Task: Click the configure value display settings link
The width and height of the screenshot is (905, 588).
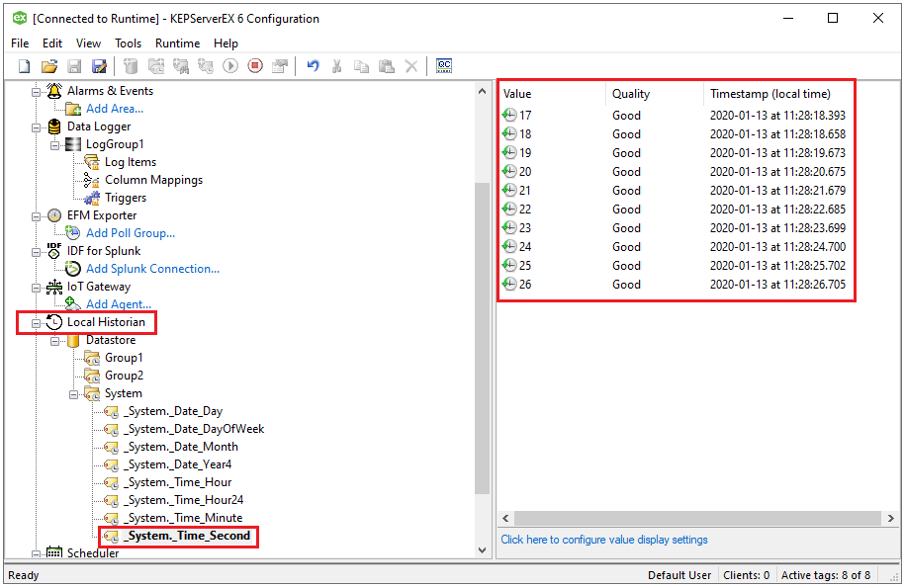Action: click(603, 540)
